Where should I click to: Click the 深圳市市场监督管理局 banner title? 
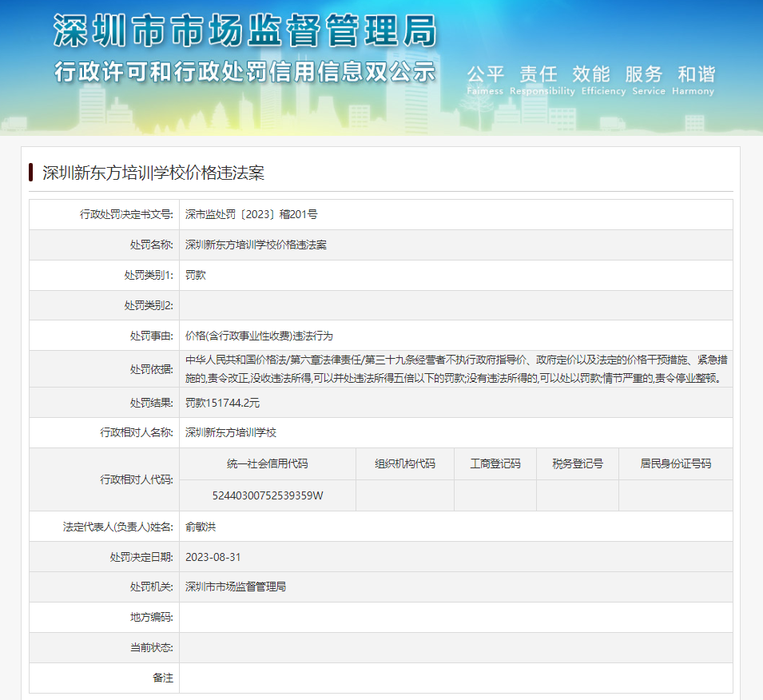(245, 30)
